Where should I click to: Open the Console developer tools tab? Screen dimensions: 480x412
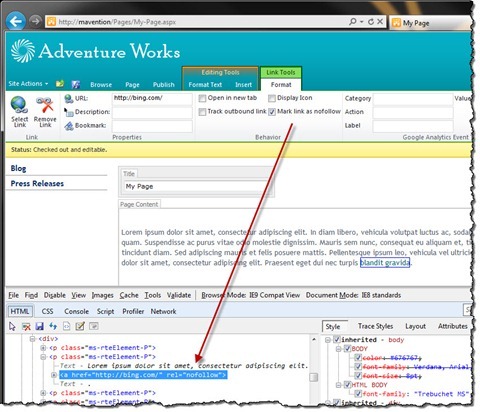(x=76, y=311)
